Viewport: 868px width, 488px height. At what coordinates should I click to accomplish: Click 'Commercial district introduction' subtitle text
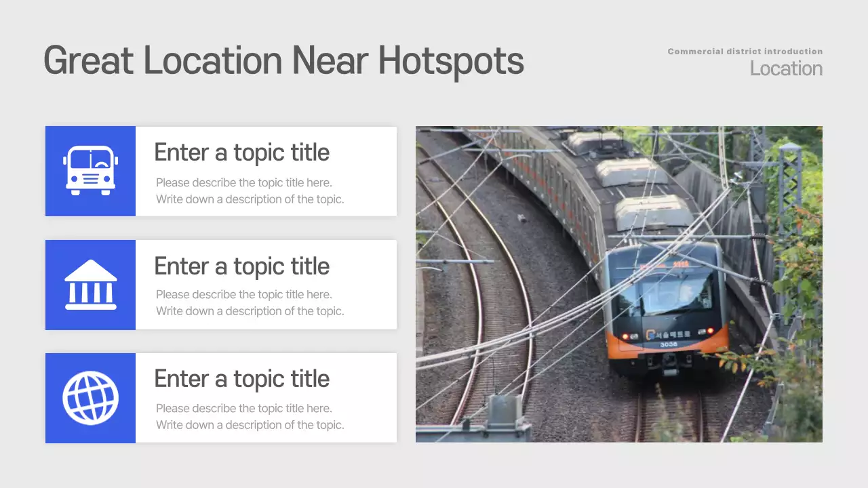pyautogui.click(x=745, y=52)
